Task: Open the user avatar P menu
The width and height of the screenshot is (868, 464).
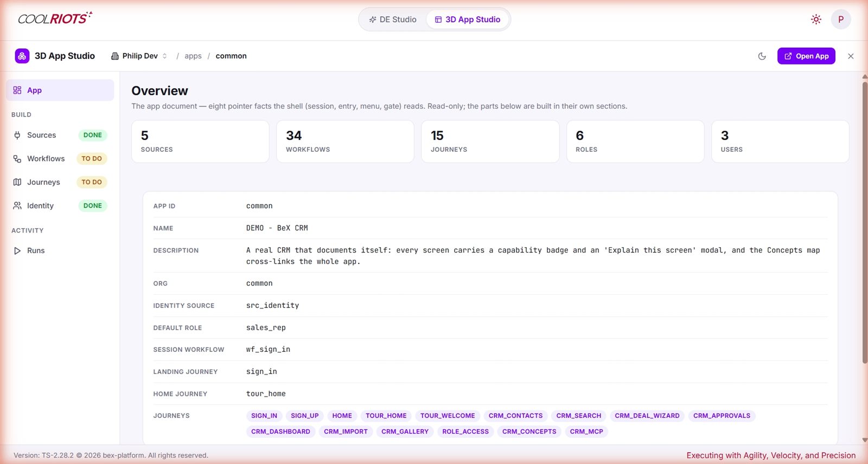Action: tap(841, 20)
